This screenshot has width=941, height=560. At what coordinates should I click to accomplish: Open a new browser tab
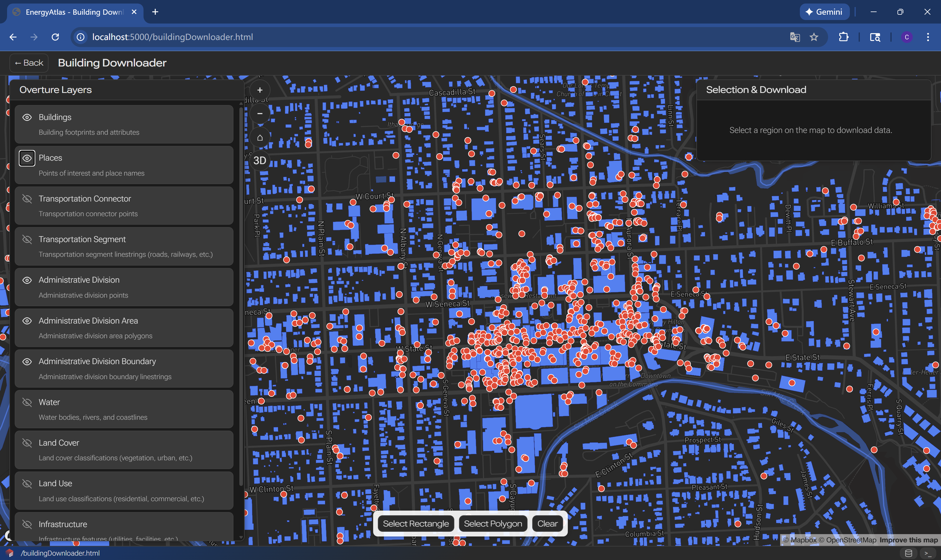pyautogui.click(x=155, y=12)
